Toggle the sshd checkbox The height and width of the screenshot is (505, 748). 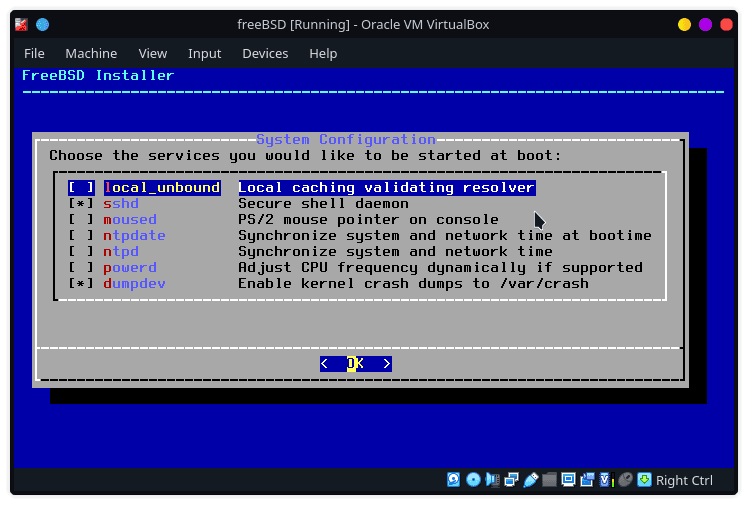(x=81, y=204)
